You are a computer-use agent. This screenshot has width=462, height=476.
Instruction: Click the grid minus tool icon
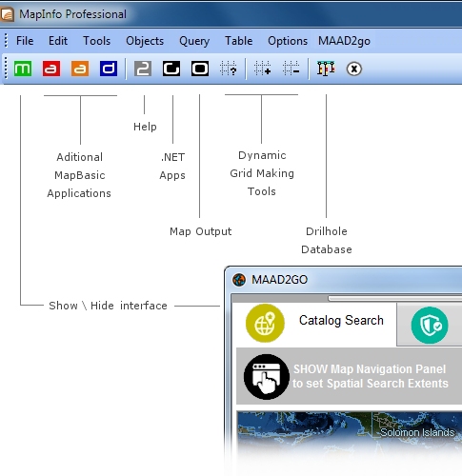pos(291,69)
